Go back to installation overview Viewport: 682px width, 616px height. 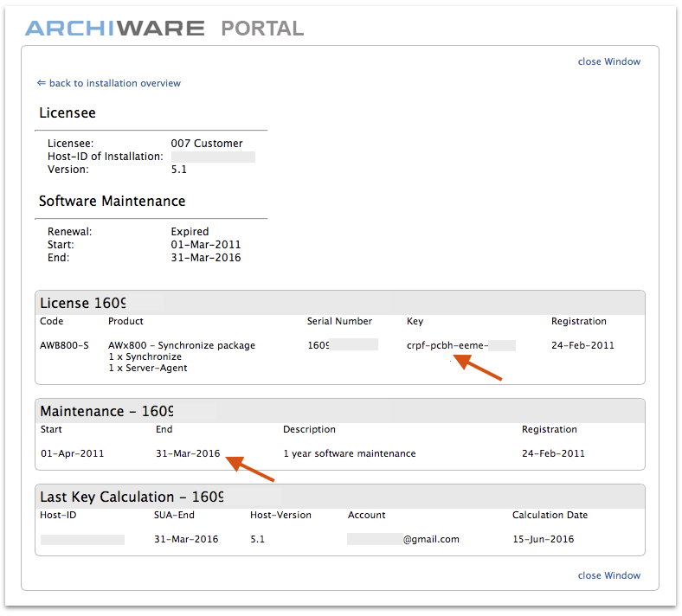(109, 83)
